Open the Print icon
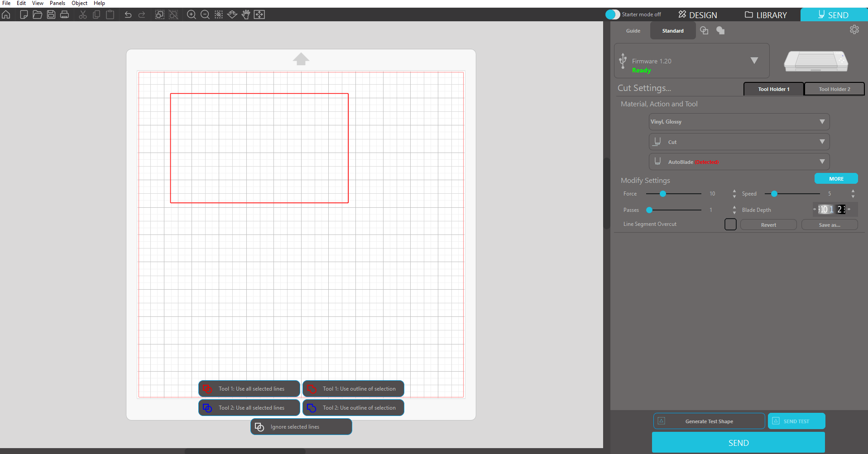The height and width of the screenshot is (454, 868). (65, 14)
